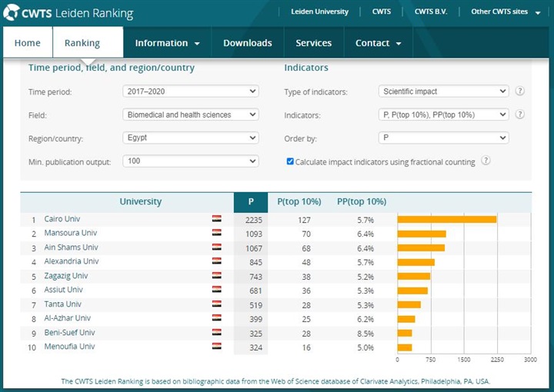Image resolution: width=554 pixels, height=392 pixels.
Task: Open the Leiden University link
Action: (319, 12)
